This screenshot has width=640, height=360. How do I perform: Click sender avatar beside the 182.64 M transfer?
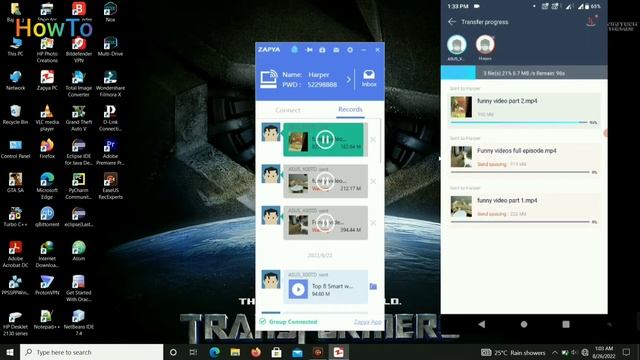coord(271,132)
